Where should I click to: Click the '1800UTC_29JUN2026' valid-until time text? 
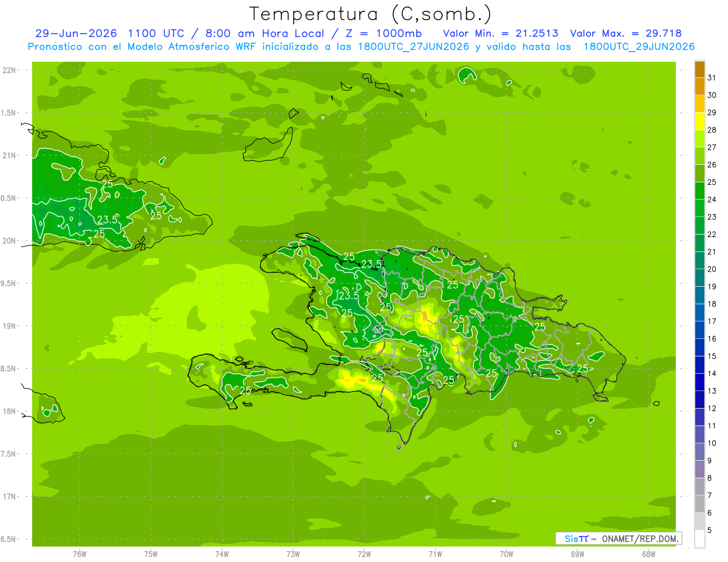[639, 47]
